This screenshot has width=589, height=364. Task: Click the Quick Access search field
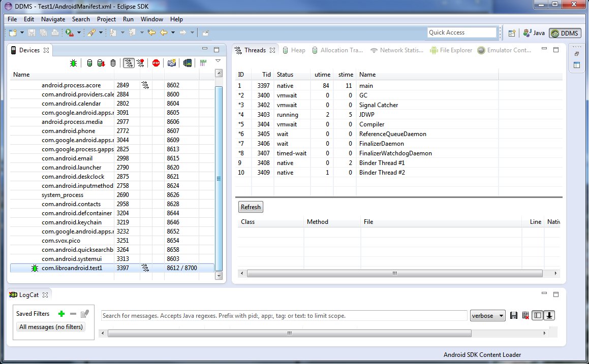coord(461,32)
